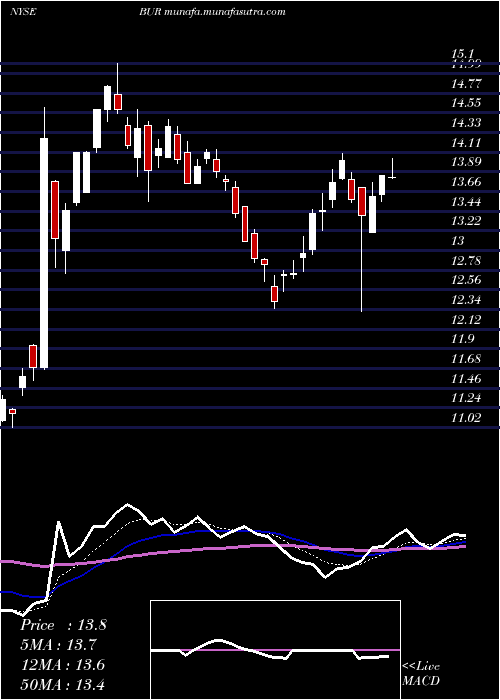Select the 13 price axis label

point(458,241)
